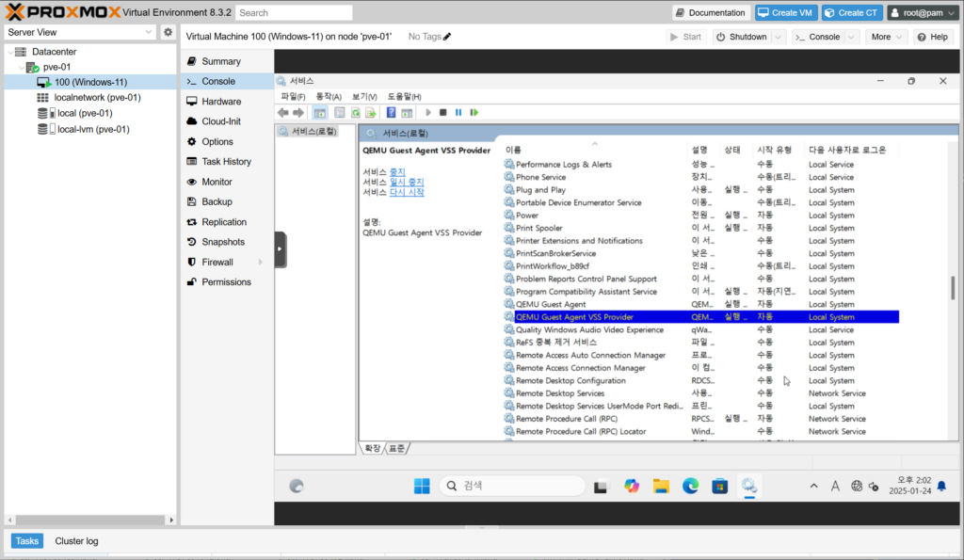Open the 파일(F) menu in Services window
This screenshot has width=964, height=560.
click(x=293, y=96)
